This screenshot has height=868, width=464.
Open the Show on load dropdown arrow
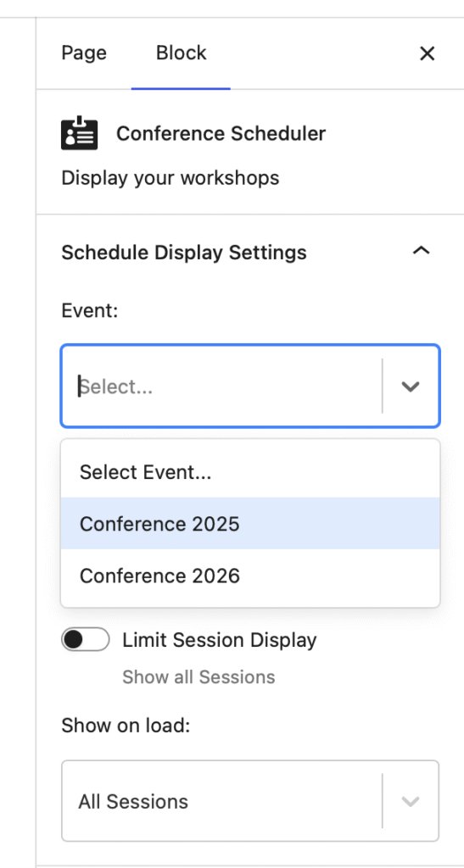click(411, 801)
